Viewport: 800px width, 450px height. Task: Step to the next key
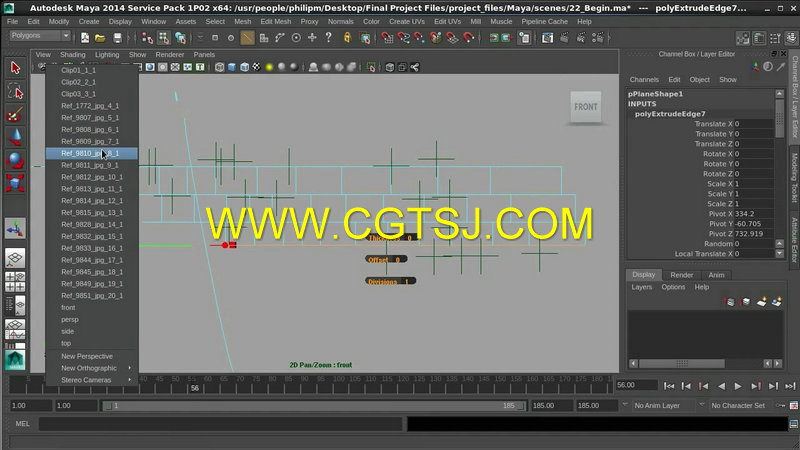click(x=756, y=386)
